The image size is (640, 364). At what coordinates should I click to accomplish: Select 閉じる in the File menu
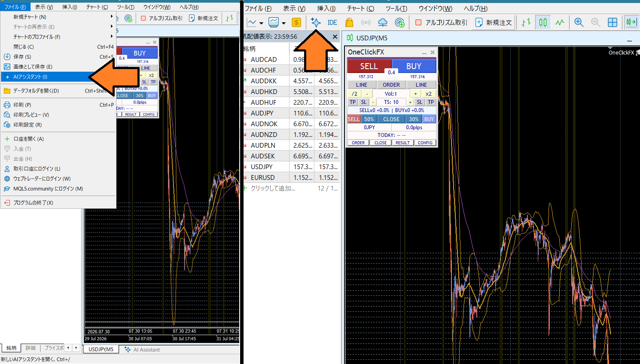pyautogui.click(x=58, y=47)
